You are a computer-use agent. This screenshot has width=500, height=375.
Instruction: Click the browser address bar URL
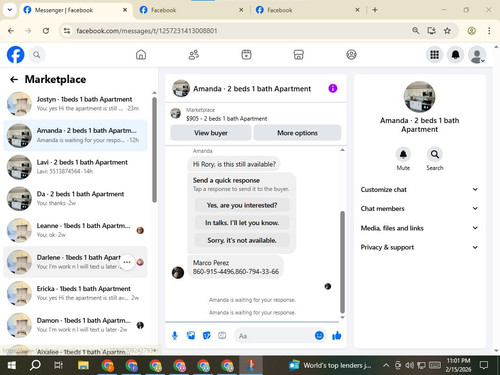pyautogui.click(x=147, y=31)
